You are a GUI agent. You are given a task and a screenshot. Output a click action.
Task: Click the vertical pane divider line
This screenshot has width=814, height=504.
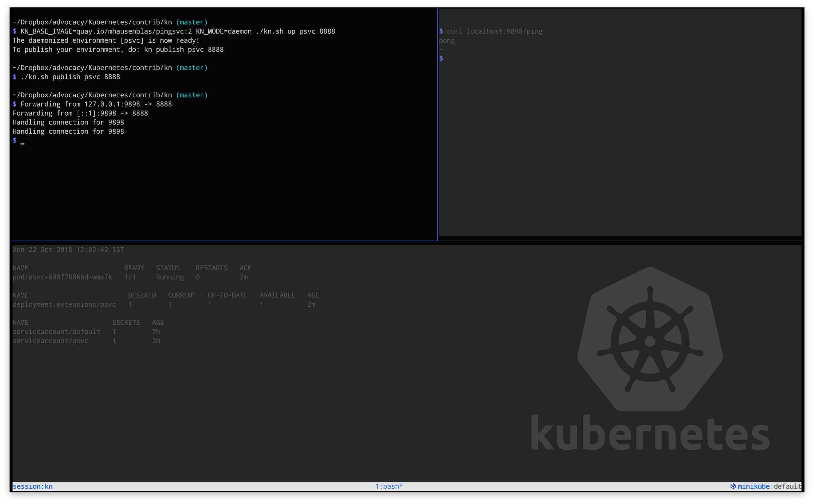click(x=438, y=122)
